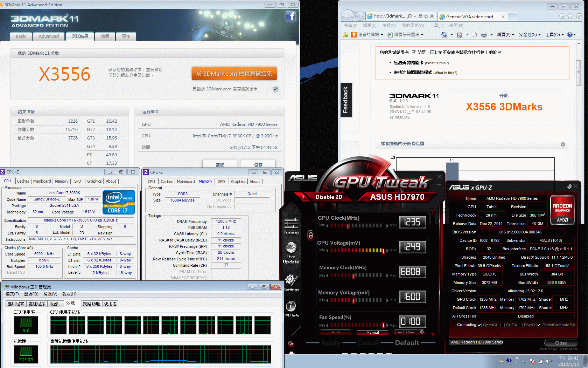Click the first What is this? link

point(436,63)
